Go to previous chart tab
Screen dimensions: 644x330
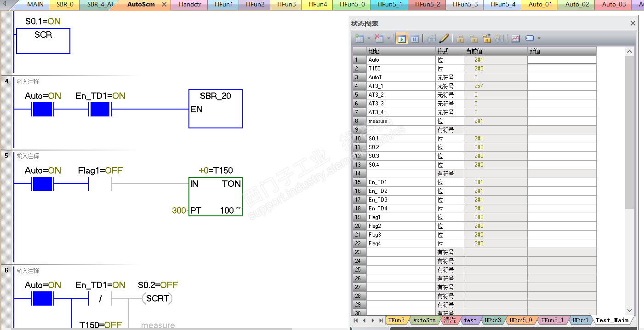tap(364, 320)
